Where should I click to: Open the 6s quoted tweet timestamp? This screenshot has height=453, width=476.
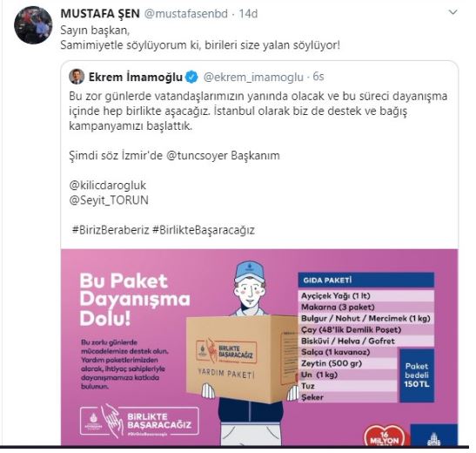pos(318,77)
